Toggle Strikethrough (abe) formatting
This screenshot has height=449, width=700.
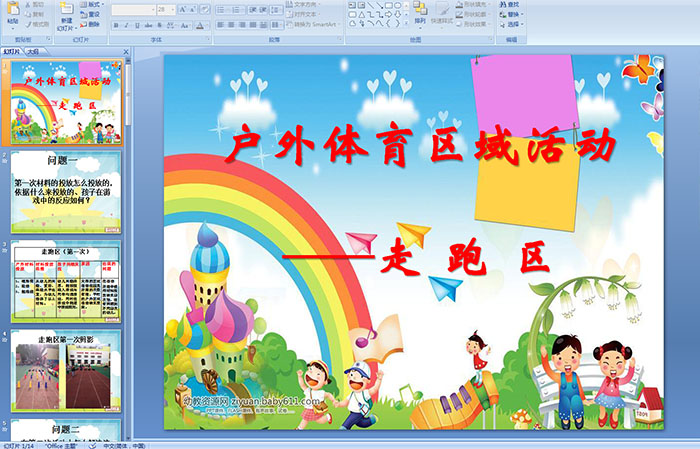(148, 25)
